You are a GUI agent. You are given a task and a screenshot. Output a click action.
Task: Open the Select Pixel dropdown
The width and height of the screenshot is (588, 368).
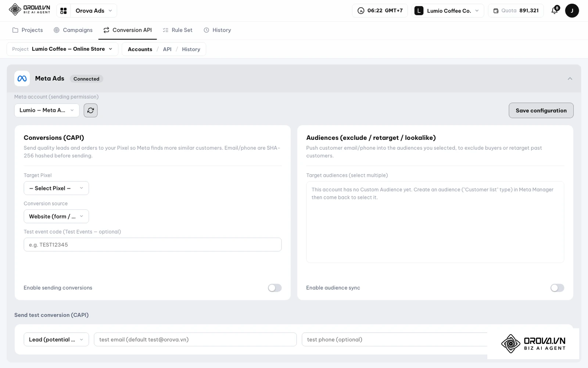(x=56, y=188)
